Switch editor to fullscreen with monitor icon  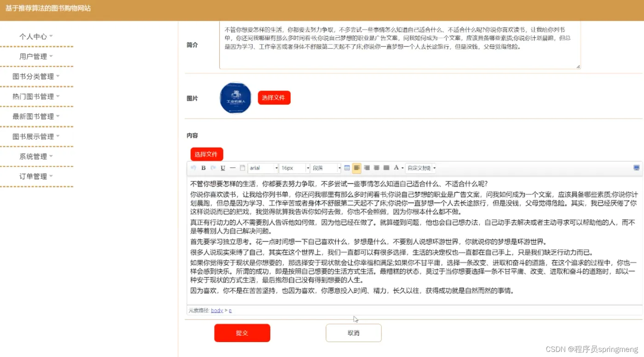pos(636,168)
